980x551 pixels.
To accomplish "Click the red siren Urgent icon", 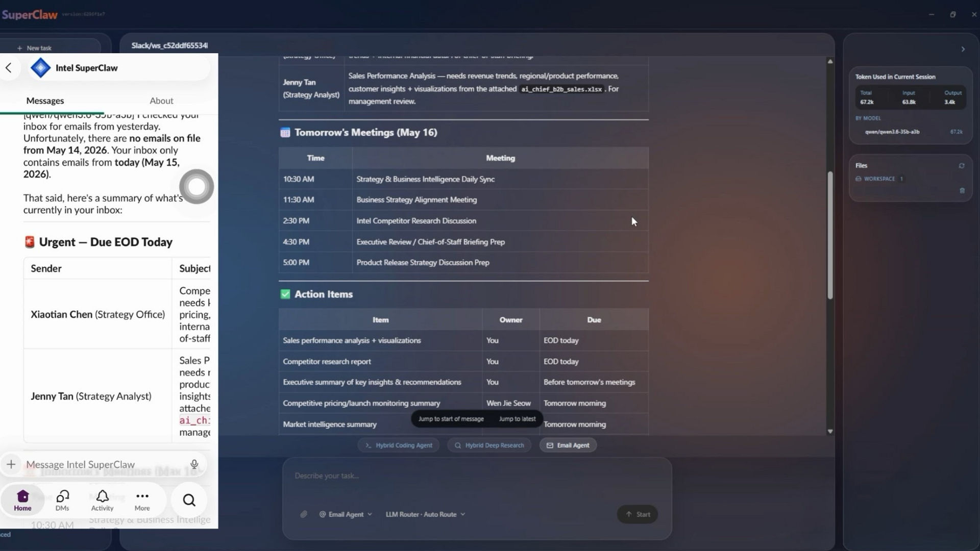I will 30,242.
